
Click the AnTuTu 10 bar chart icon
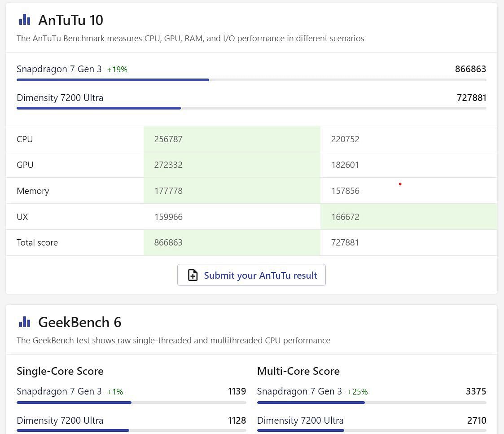point(24,20)
